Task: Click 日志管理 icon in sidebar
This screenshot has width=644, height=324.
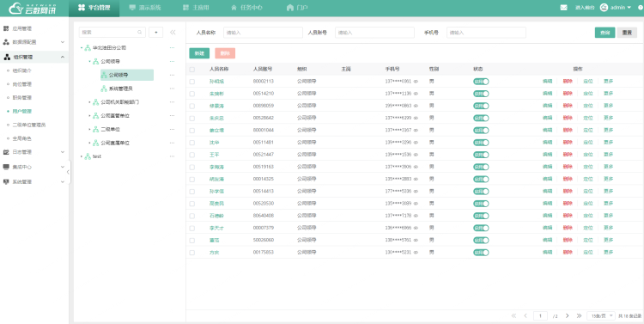Action: click(6, 152)
